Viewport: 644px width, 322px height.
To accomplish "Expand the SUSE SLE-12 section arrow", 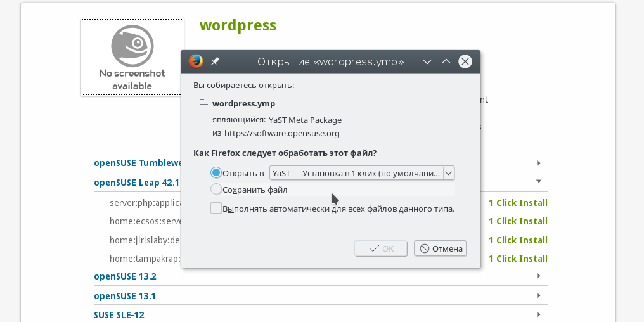I will pos(538,314).
